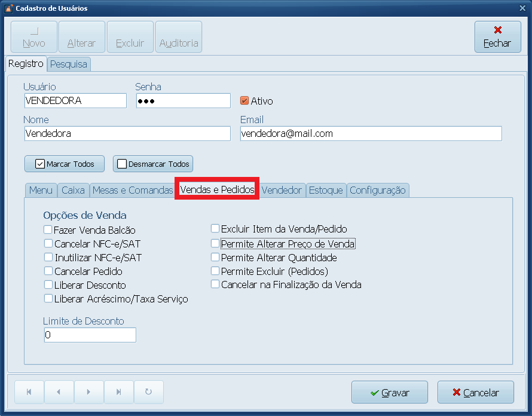This screenshot has width=532, height=416.
Task: Click Marcar Todos to check all
Action: click(x=65, y=164)
